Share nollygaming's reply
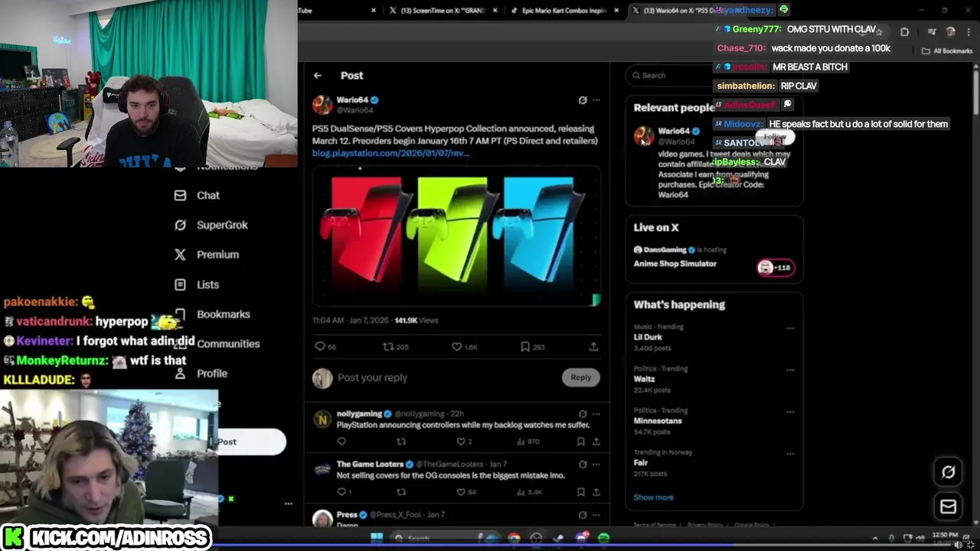980x551 pixels. 596,442
